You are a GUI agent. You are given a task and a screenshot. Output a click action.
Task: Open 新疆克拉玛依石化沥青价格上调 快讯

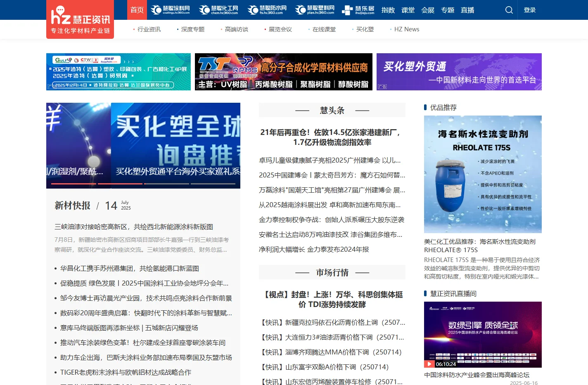coord(332,322)
